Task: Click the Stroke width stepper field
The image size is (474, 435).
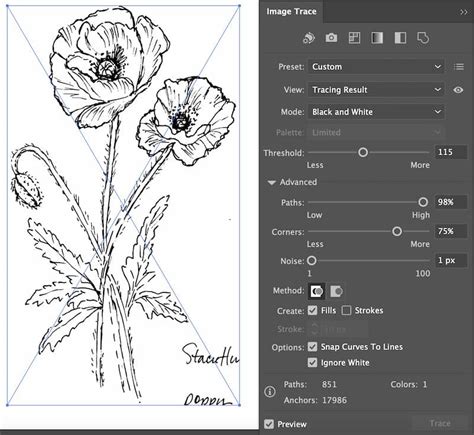Action: [x=338, y=329]
